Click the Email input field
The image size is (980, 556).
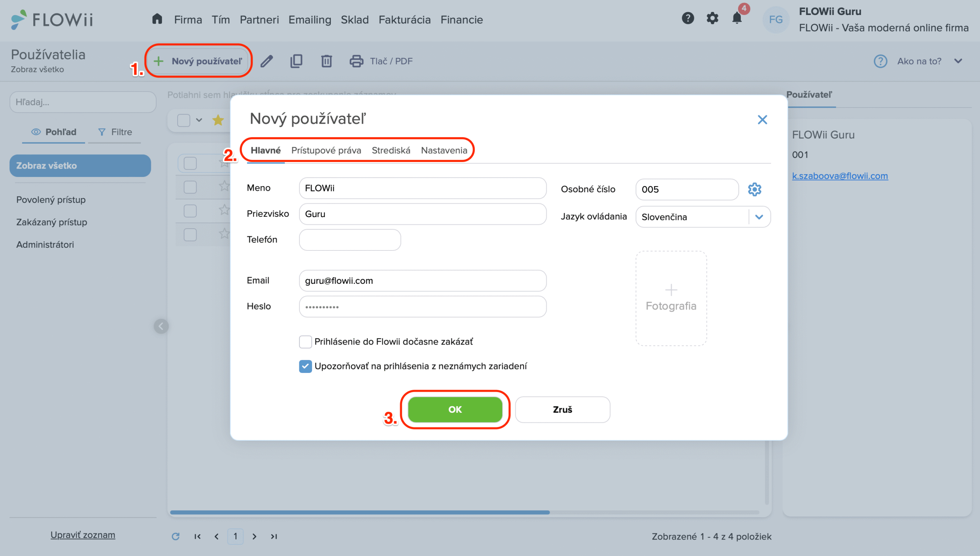pyautogui.click(x=423, y=281)
